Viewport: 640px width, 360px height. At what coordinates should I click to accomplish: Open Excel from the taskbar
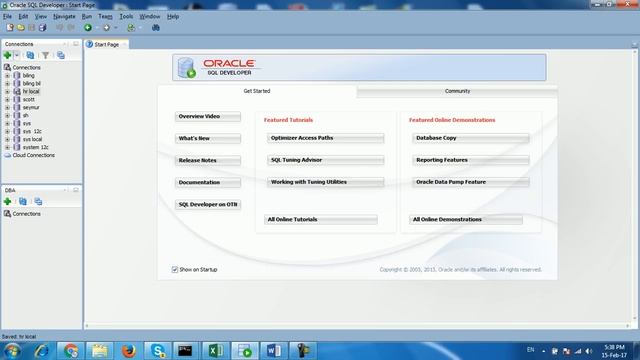[216, 351]
